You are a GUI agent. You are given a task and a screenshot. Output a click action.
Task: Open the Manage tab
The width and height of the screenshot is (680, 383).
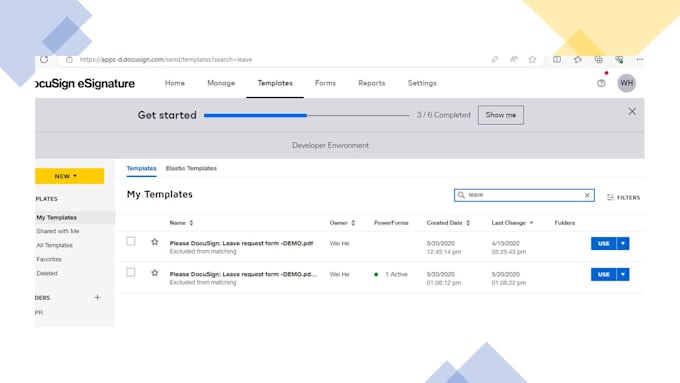pyautogui.click(x=221, y=83)
